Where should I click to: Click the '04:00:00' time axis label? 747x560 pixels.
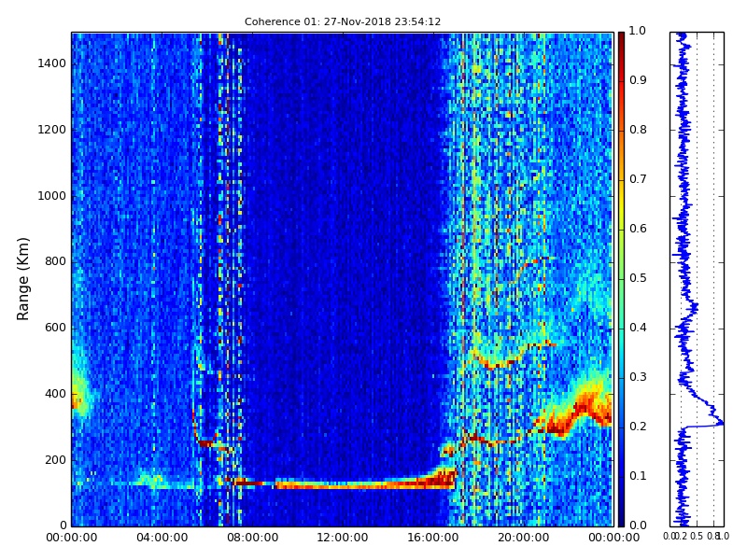pos(162,538)
